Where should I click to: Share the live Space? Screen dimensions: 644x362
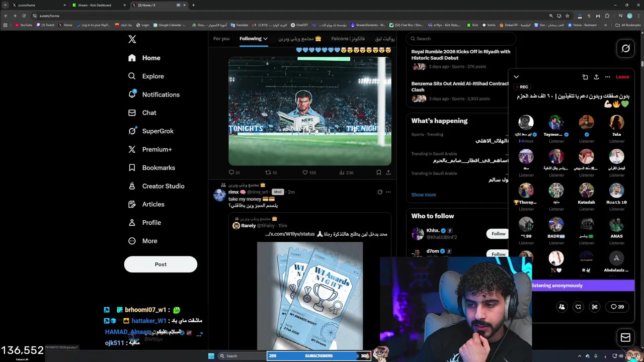[x=596, y=77]
